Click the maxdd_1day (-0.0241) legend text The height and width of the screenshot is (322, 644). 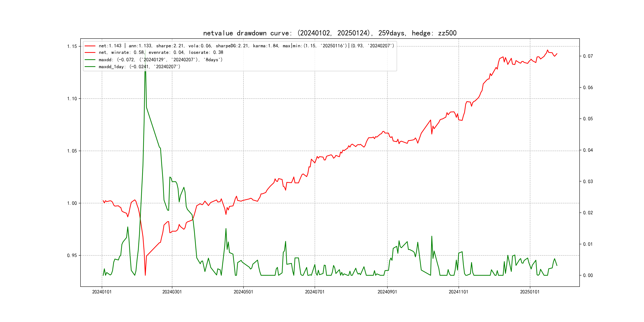point(139,67)
